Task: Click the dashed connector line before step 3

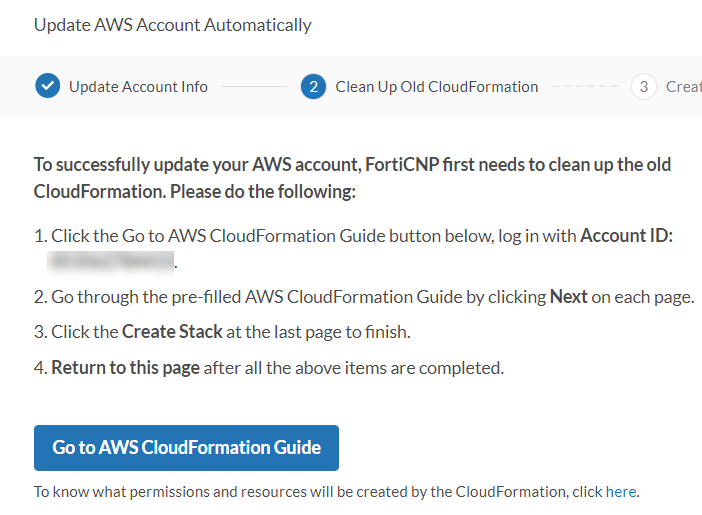Action: [x=585, y=86]
